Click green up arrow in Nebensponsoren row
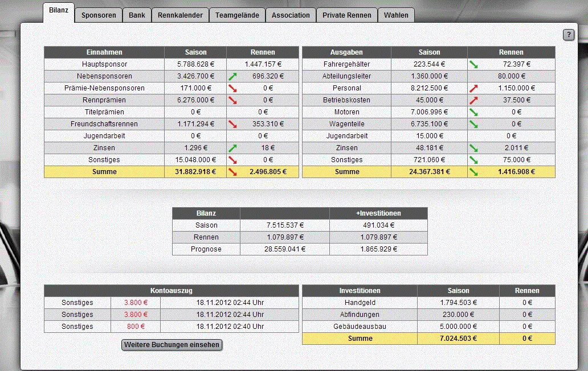This screenshot has width=588, height=371. click(232, 76)
